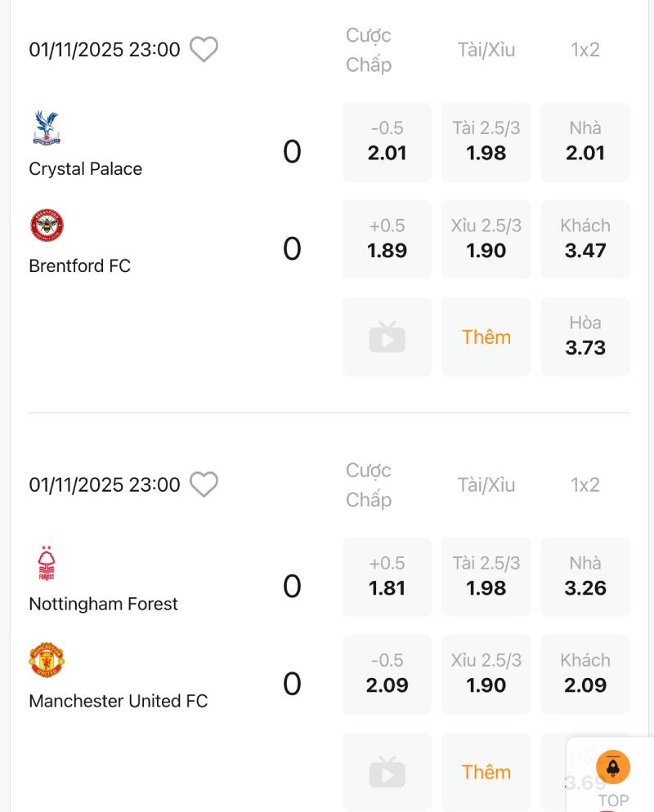Screen dimensions: 654x812
Task: Open live stream for Crystal Palace match
Action: click(387, 337)
